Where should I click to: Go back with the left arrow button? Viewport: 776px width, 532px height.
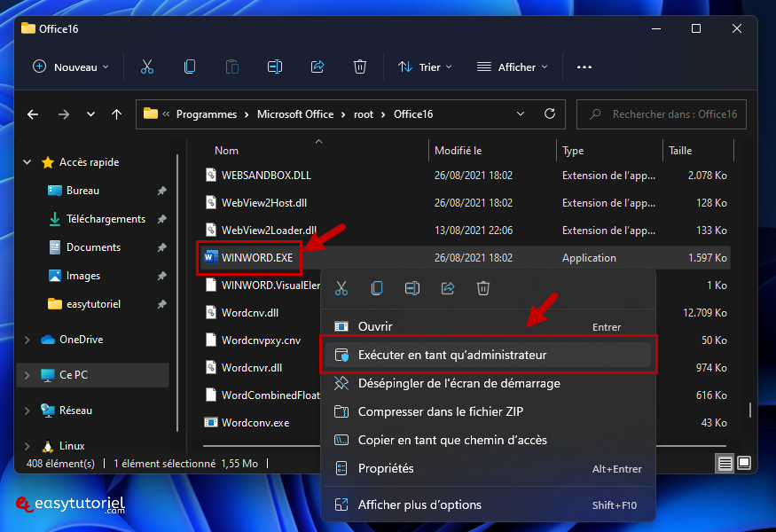point(33,114)
